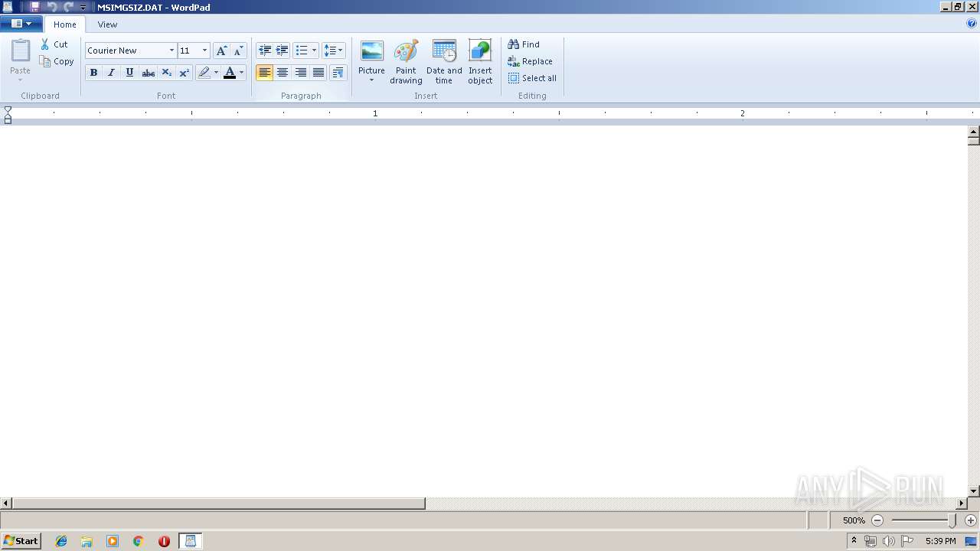The height and width of the screenshot is (551, 980).
Task: Apply text highlight color
Action: (x=204, y=73)
